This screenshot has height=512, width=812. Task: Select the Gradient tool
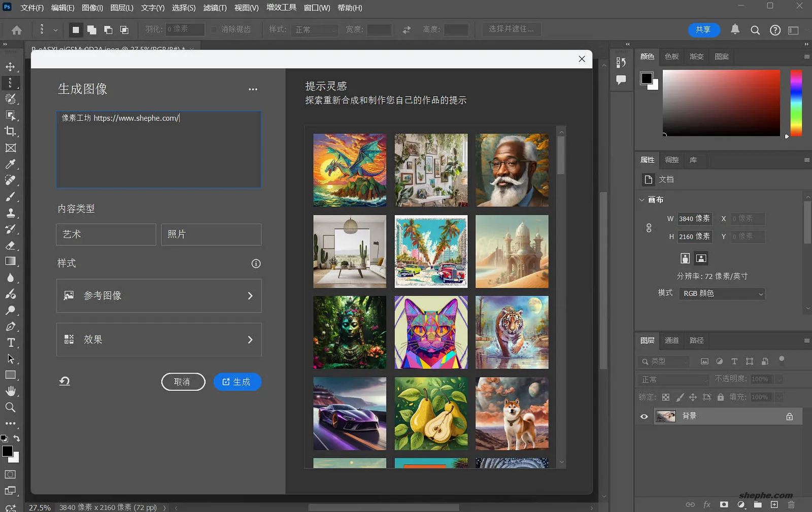pyautogui.click(x=10, y=261)
